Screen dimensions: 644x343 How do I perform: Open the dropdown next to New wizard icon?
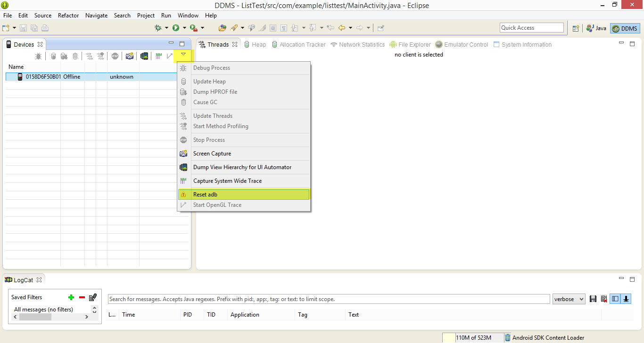(14, 28)
